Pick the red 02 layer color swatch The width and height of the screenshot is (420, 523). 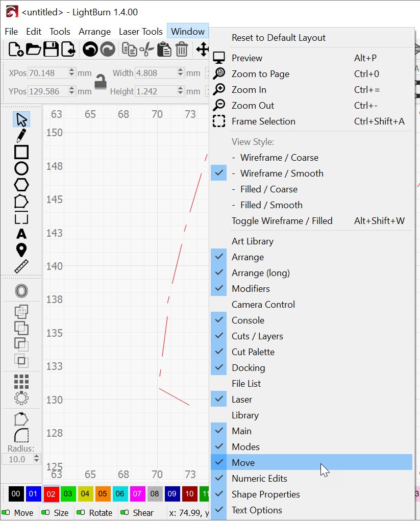tap(51, 493)
